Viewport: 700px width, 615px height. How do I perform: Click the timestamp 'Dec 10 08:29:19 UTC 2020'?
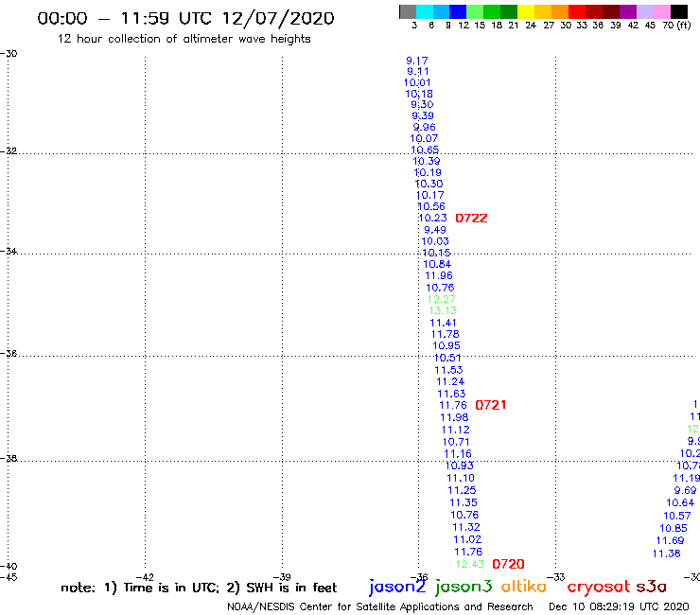click(619, 606)
